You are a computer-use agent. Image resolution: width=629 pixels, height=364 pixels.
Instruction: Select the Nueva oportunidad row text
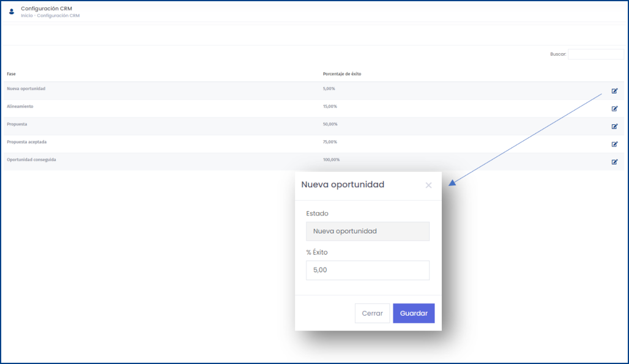click(26, 89)
